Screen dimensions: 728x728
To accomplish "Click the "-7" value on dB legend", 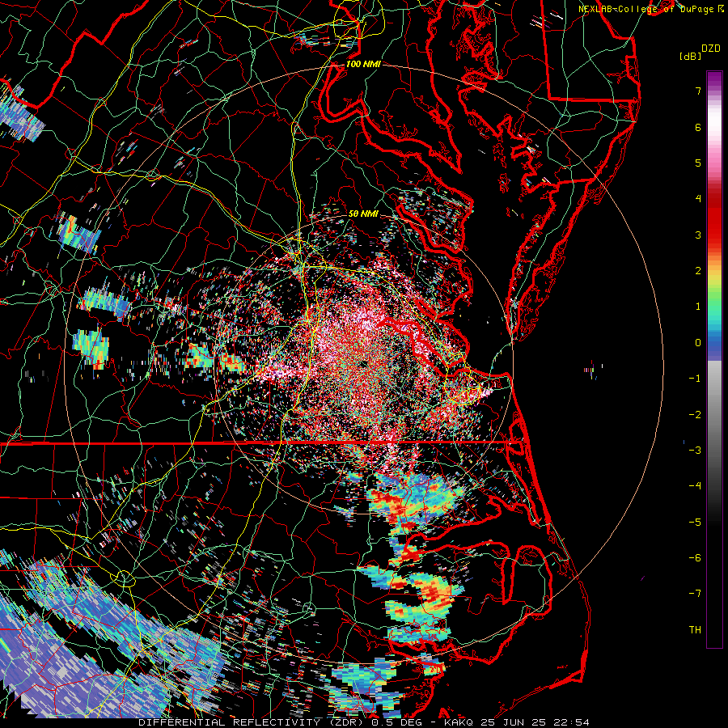I will coord(695,594).
